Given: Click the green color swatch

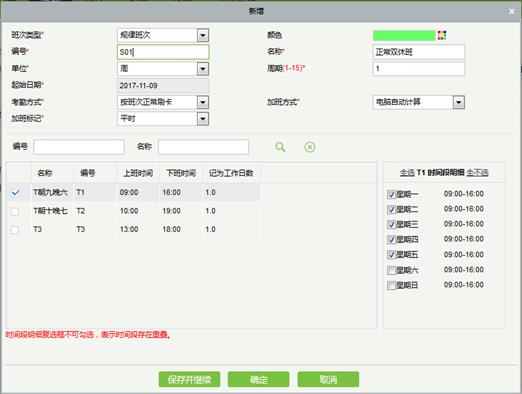Looking at the screenshot, I should click(x=404, y=35).
